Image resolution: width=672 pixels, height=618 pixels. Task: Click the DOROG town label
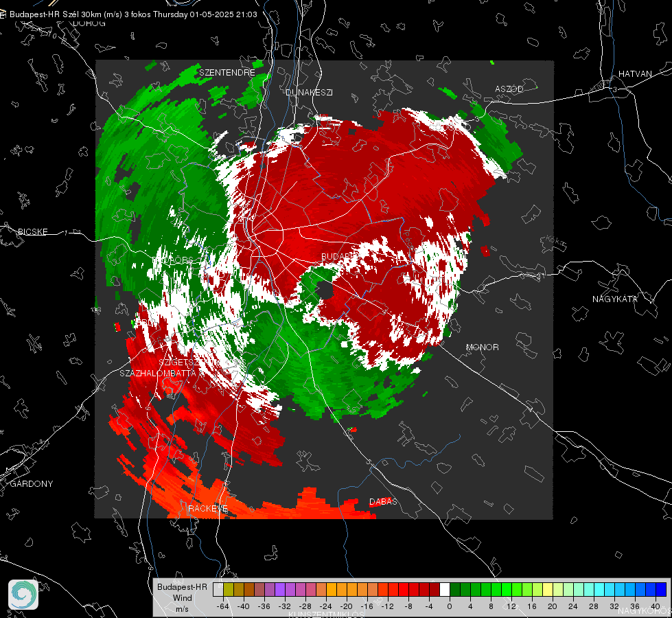coord(89,23)
